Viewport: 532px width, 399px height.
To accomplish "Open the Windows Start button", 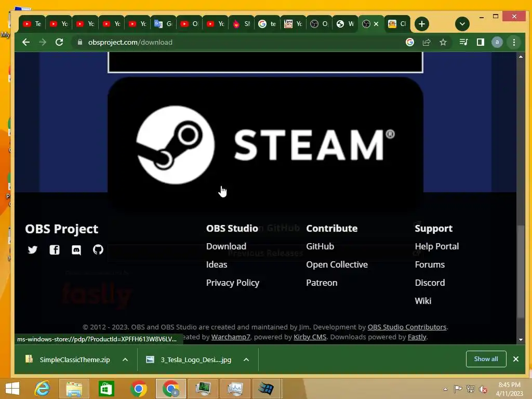I will tap(12, 389).
